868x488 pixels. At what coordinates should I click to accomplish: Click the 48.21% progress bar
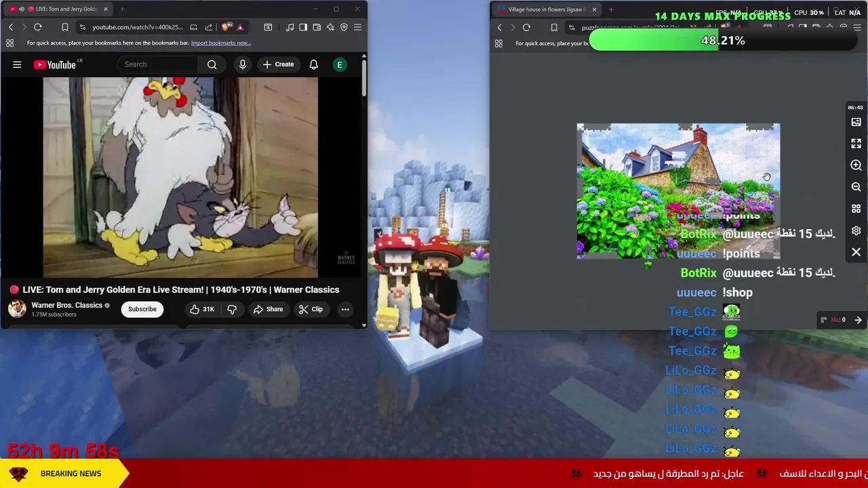(x=723, y=41)
